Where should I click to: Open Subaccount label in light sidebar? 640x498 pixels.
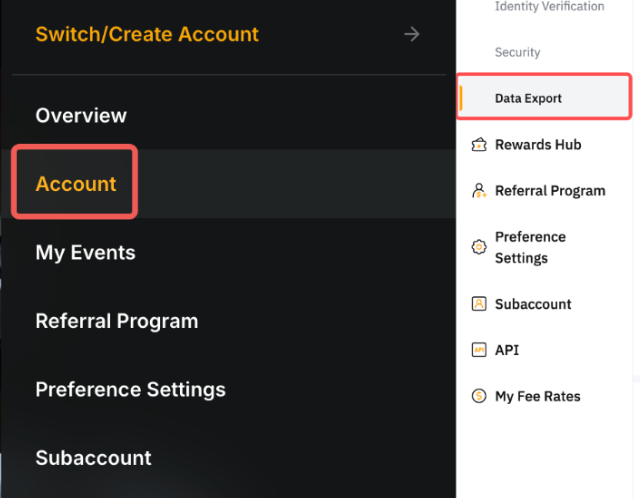[533, 304]
